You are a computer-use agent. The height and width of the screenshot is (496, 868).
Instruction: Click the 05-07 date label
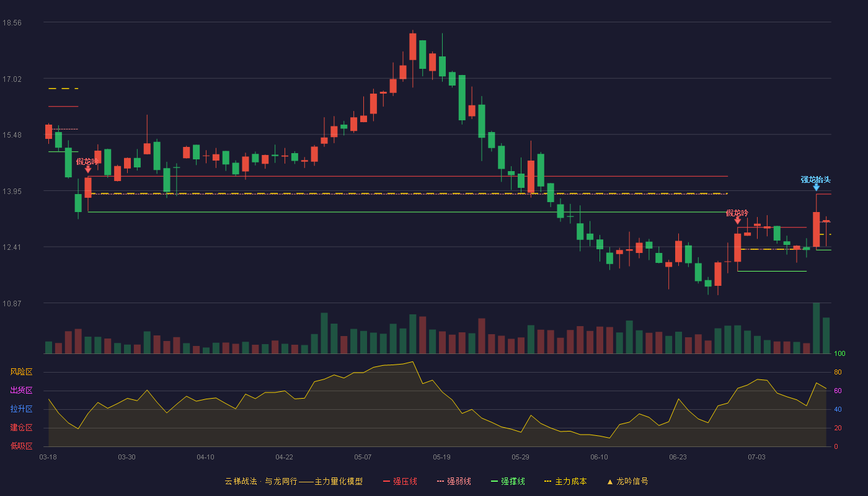[363, 457]
